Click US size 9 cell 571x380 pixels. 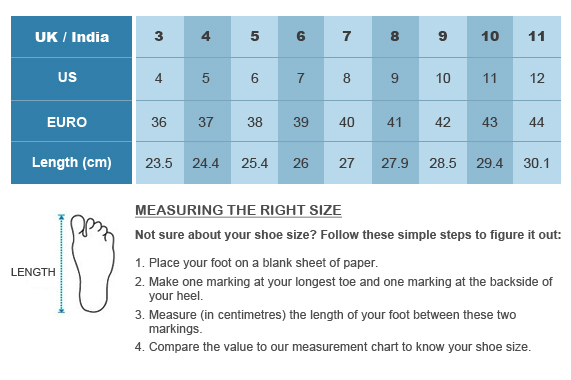tap(395, 79)
